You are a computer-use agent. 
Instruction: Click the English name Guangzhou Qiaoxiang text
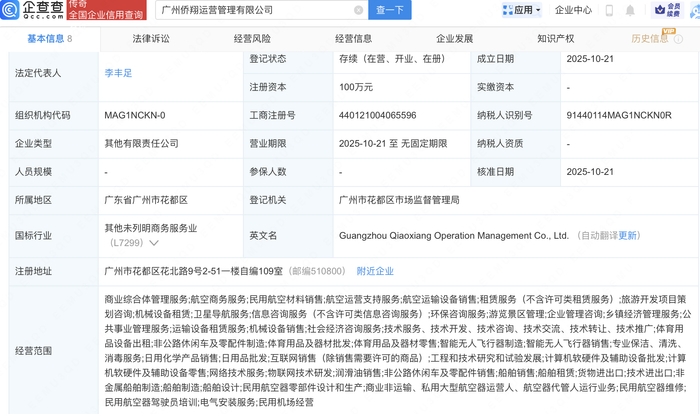click(x=454, y=235)
